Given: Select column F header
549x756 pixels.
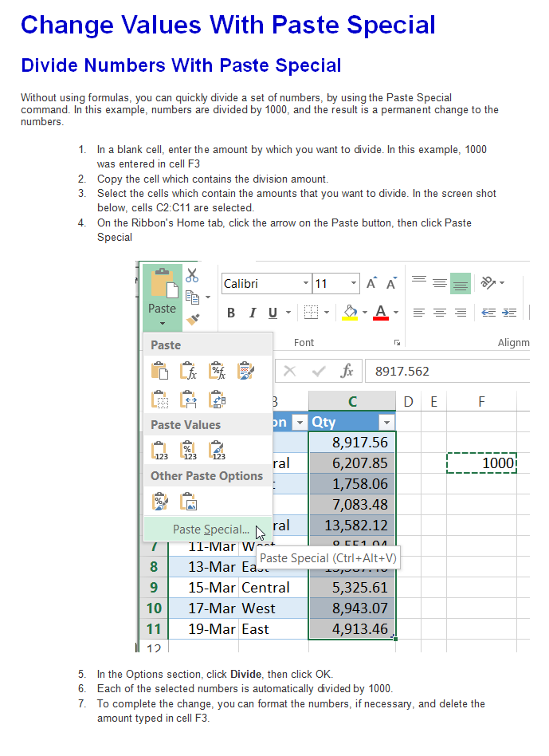Looking at the screenshot, I should 481,401.
